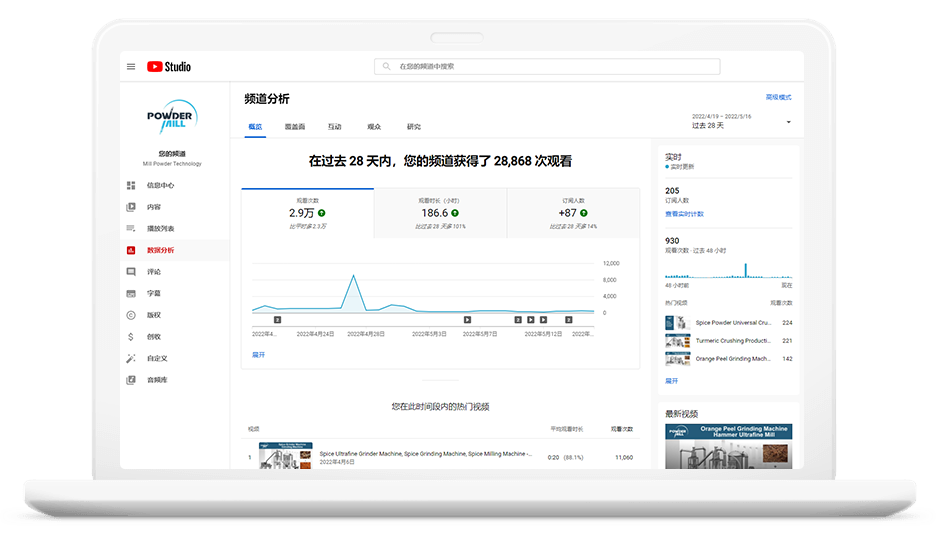
Task: Open 自定义 customization in sidebar
Action: (157, 358)
